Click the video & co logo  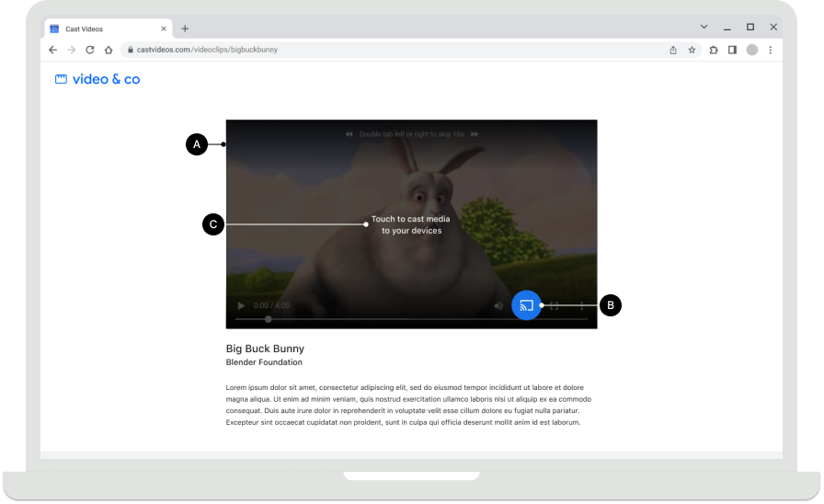click(97, 80)
